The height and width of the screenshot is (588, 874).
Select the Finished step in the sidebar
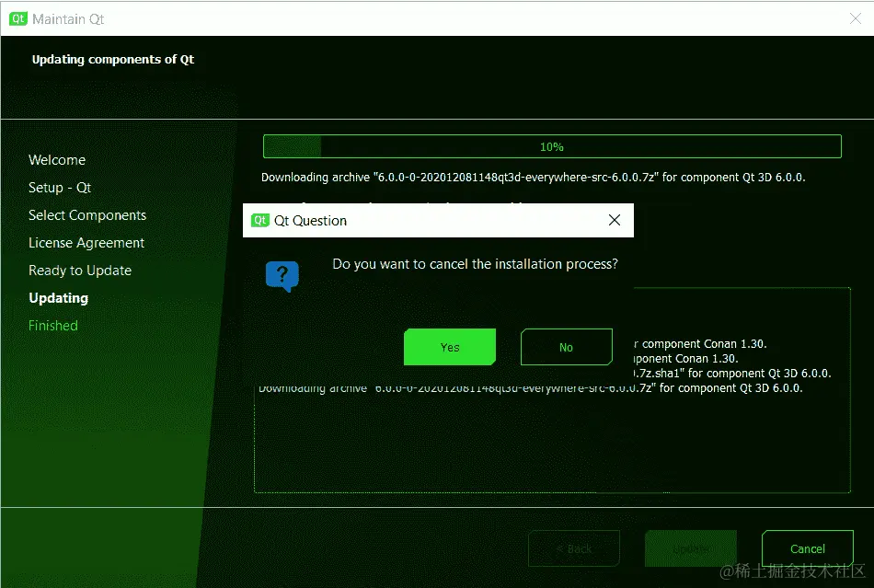(x=53, y=326)
